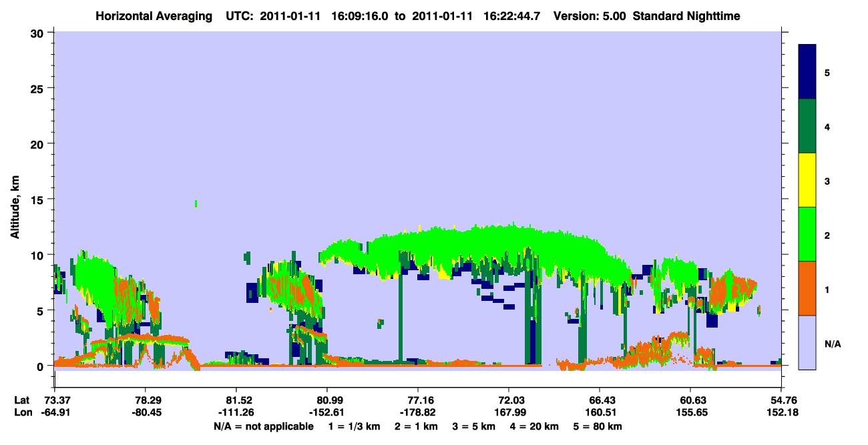The width and height of the screenshot is (868, 445).
Task: Click longitude value -178.82
Action: coord(417,412)
